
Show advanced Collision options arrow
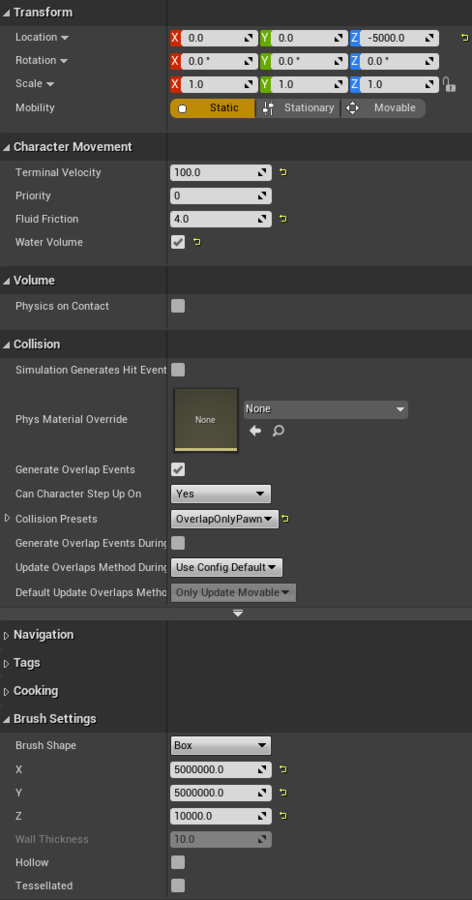(238, 614)
